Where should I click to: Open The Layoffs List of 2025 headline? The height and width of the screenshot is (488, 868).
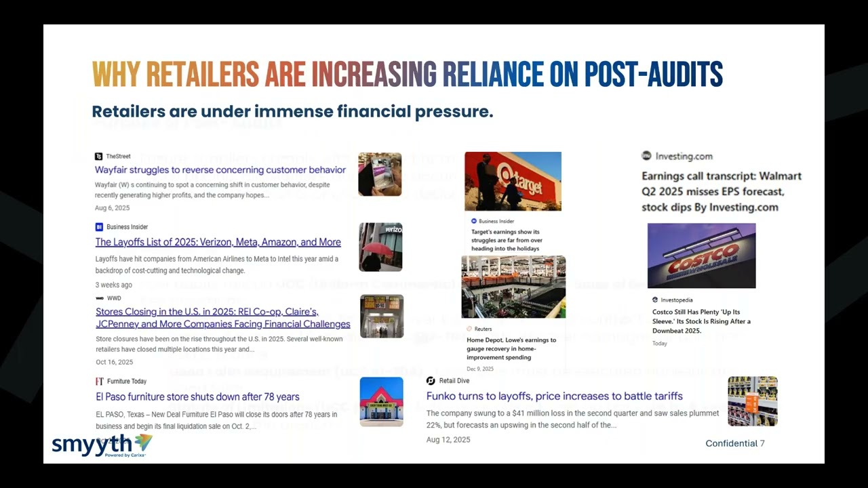(x=218, y=242)
